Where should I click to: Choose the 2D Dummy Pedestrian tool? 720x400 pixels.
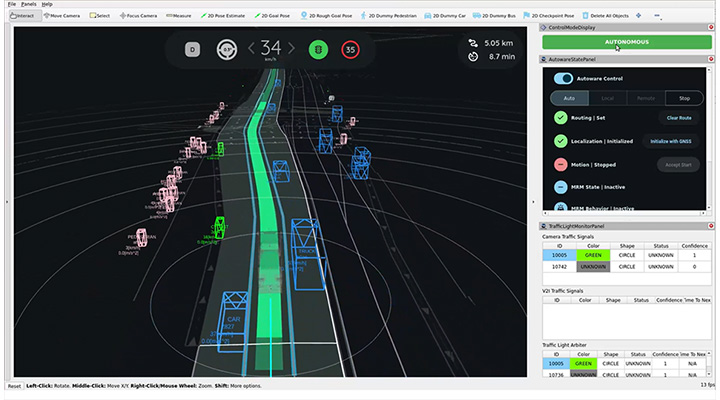click(x=388, y=16)
